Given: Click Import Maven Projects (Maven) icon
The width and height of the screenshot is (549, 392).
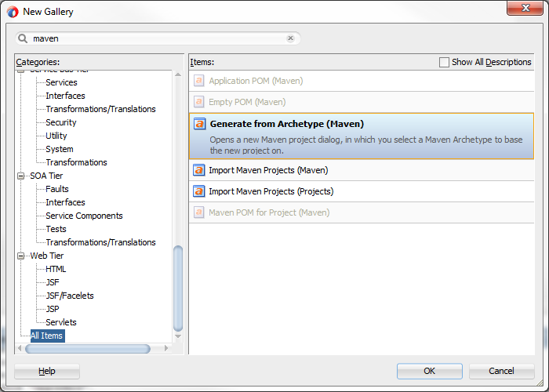Looking at the screenshot, I should [199, 170].
